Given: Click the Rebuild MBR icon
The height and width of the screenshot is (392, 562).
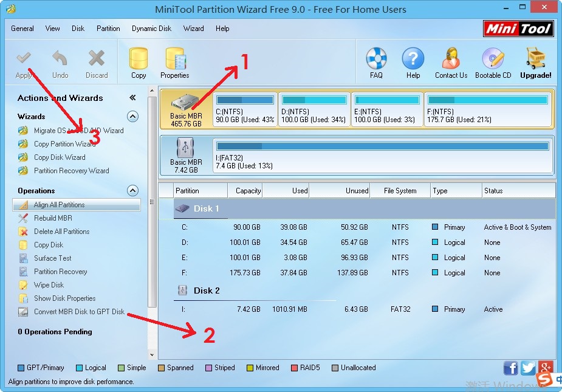Looking at the screenshot, I should (23, 218).
